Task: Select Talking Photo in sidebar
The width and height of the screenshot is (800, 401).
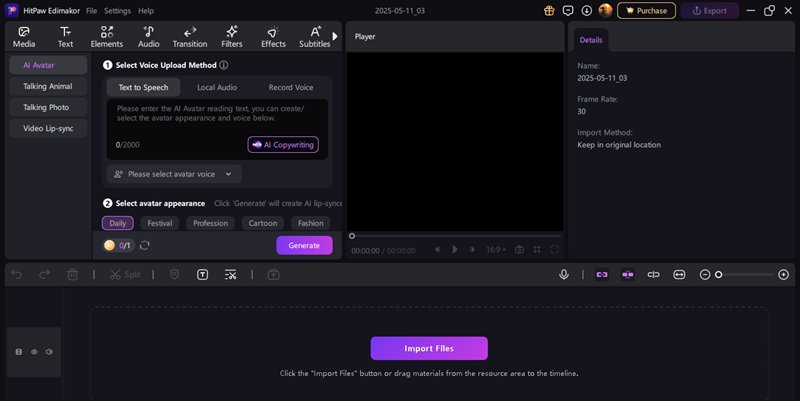Action: [48, 107]
